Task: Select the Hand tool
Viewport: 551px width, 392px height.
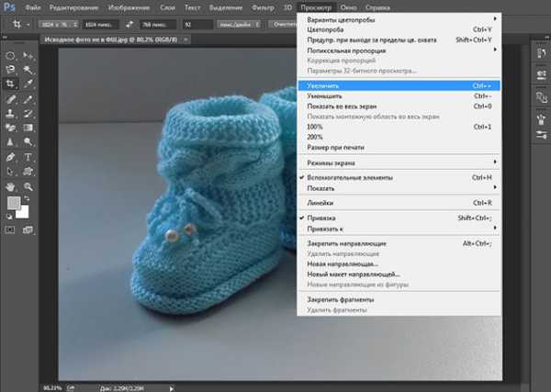Action: (11, 185)
